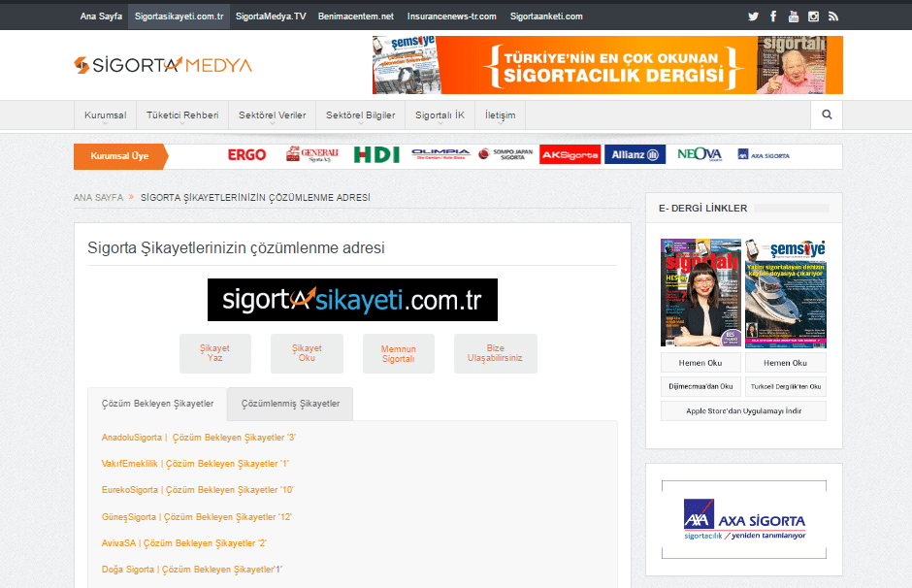Open the SigortaMedya.TV top link
Viewport: 912px width, 588px height.
[x=271, y=16]
